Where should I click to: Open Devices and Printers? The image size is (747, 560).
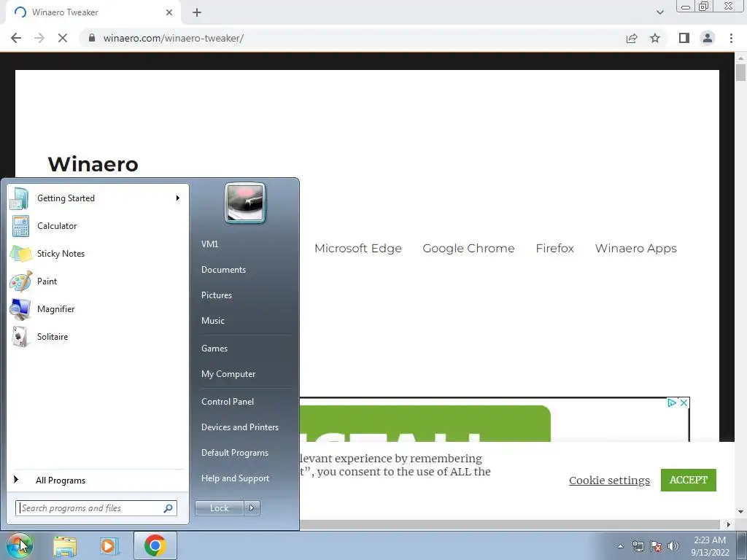(240, 427)
